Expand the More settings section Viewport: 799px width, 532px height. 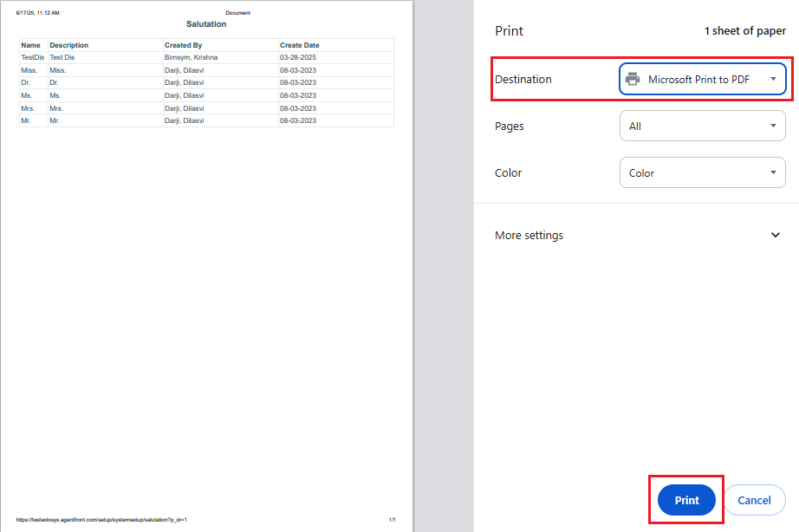[x=529, y=236]
